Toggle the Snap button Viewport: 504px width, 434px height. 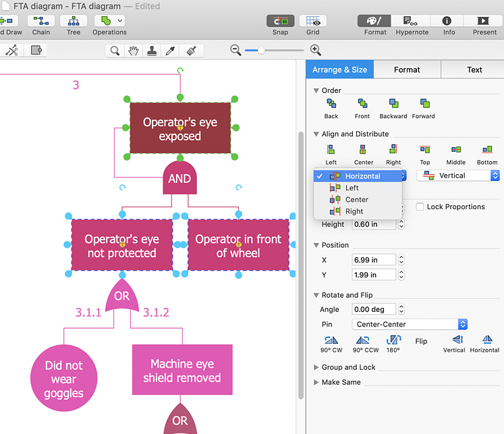(x=280, y=22)
